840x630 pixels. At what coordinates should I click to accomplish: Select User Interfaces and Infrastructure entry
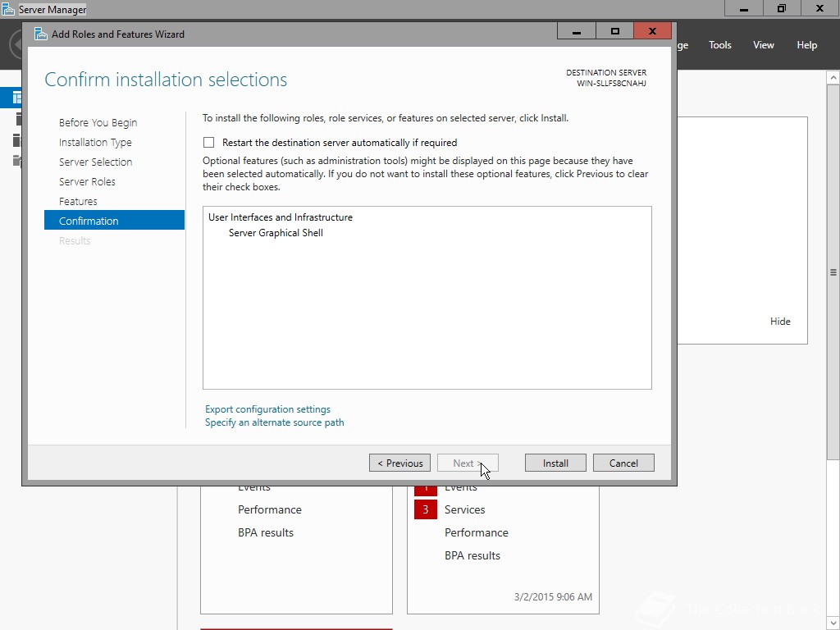tap(281, 217)
